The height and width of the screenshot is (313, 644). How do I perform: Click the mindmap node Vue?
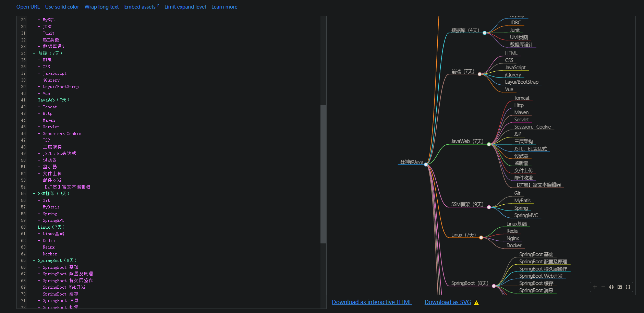tap(509, 89)
